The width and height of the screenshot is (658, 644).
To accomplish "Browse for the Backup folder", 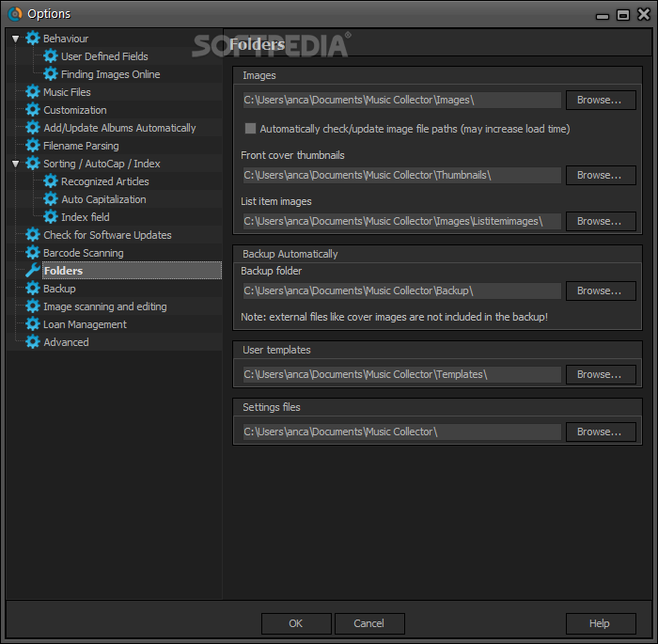I will coord(601,291).
